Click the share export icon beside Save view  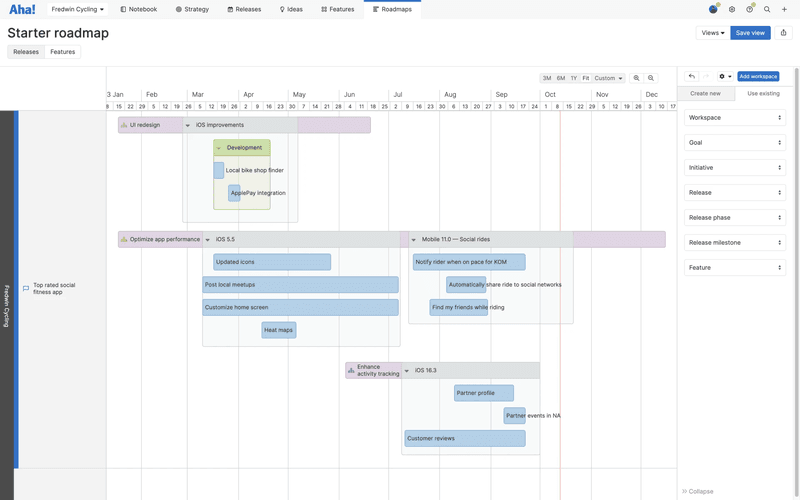783,33
